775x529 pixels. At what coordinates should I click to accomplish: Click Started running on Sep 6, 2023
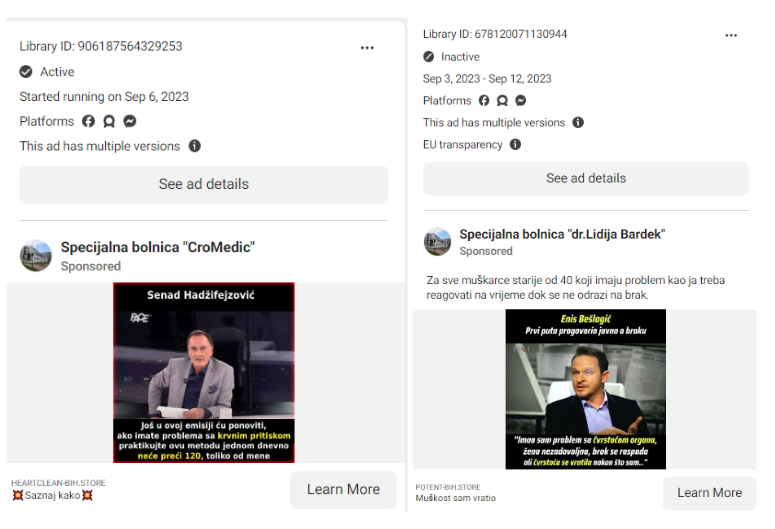coord(104,97)
